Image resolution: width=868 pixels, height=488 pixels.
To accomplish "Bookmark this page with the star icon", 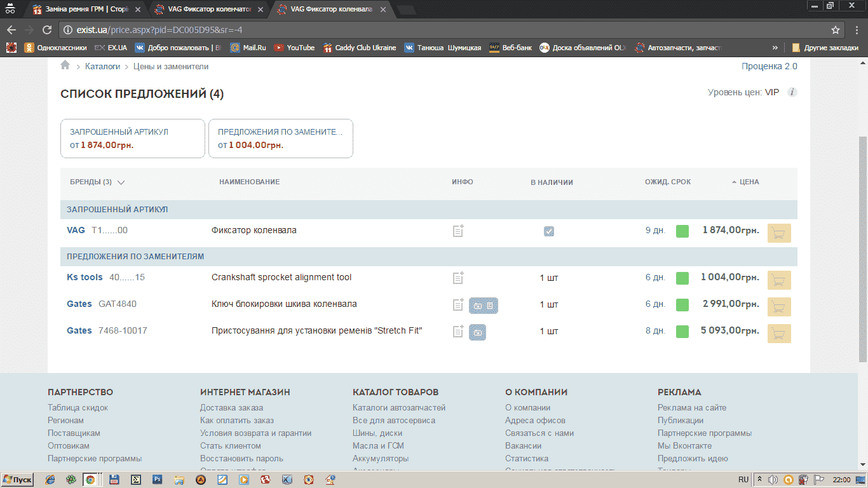I will pyautogui.click(x=836, y=30).
